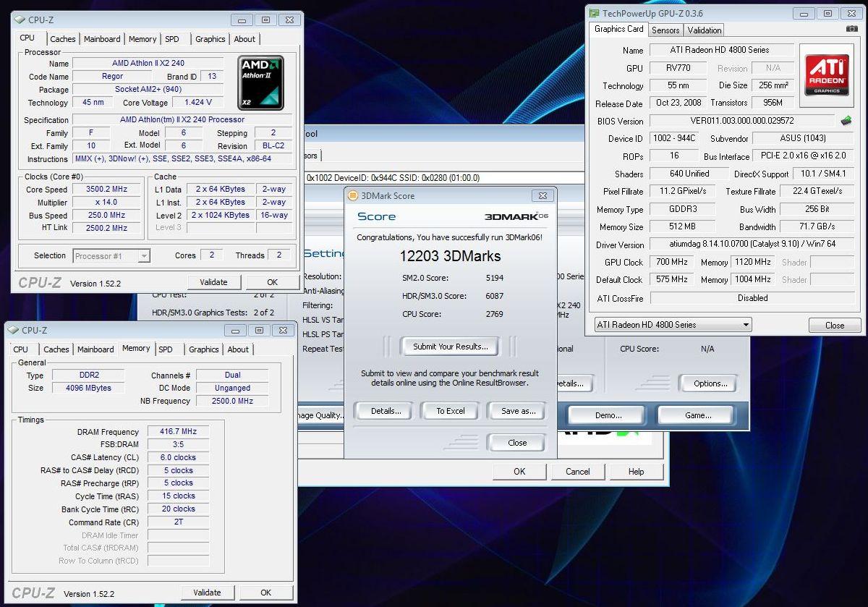
Task: Click the CAS# Latency 6.0 clocks value
Action: point(178,457)
